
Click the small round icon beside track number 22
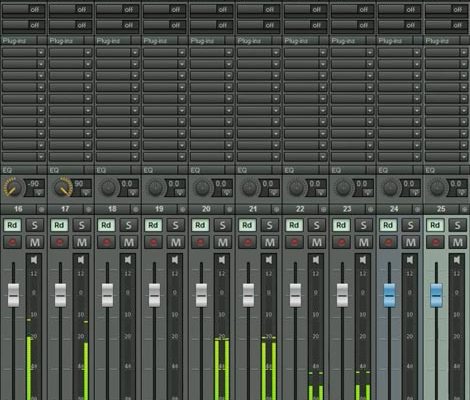(x=324, y=210)
